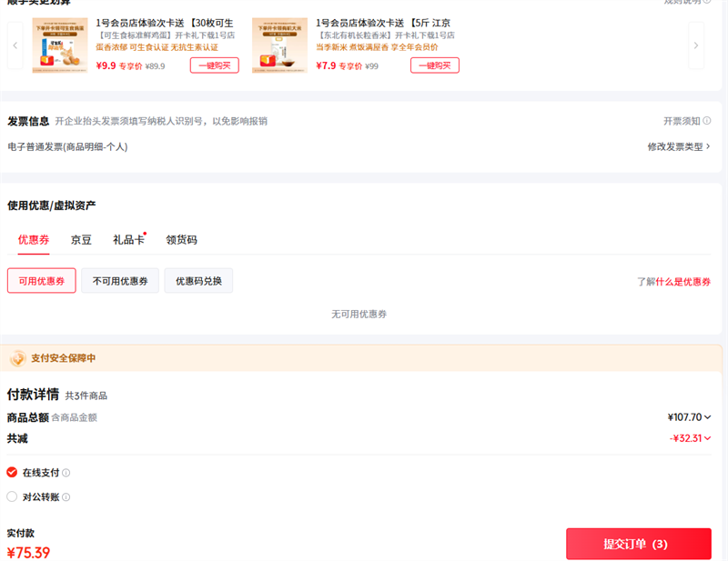
Task: Click the left carousel arrow
Action: [15, 45]
